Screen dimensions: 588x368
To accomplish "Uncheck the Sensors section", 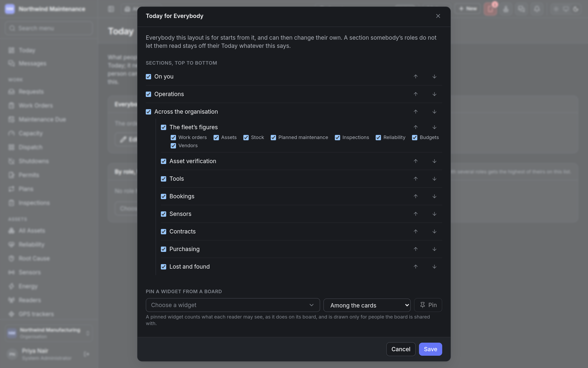I will [x=164, y=214].
